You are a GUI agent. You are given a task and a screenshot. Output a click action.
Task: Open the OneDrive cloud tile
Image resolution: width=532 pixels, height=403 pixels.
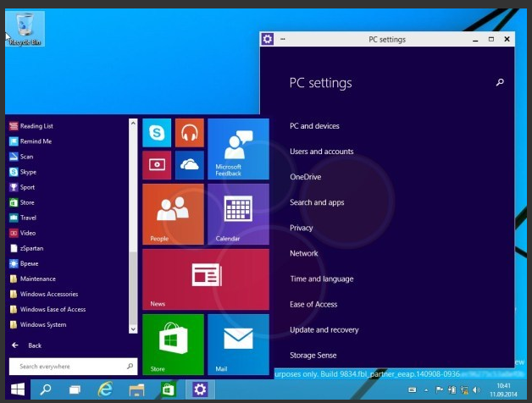point(189,165)
